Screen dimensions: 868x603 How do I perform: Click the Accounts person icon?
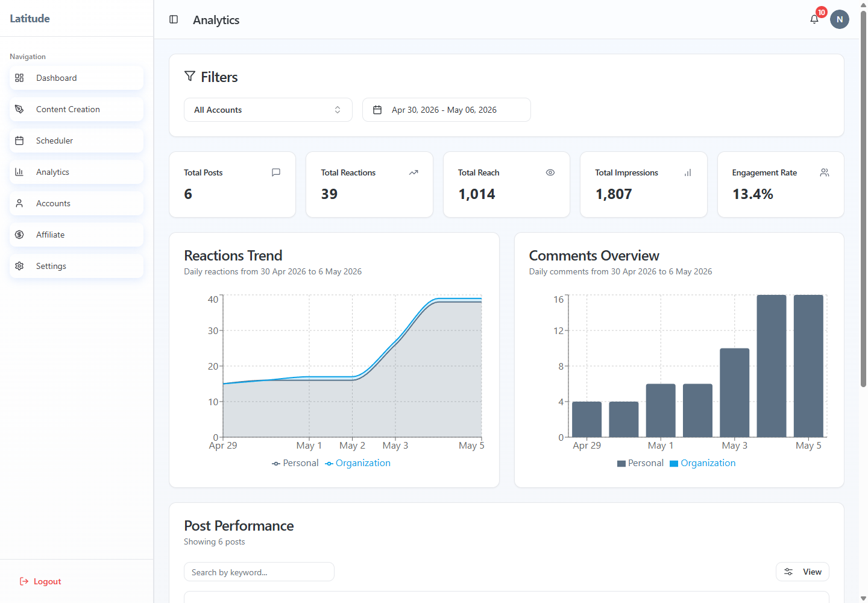19,203
